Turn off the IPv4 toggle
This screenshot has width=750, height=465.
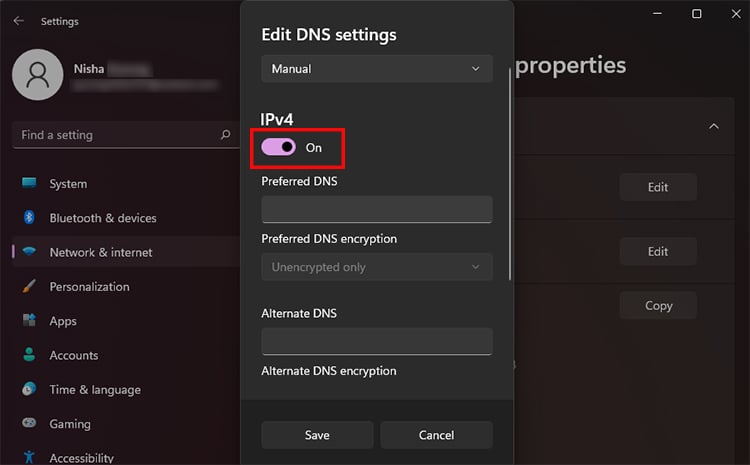tap(279, 147)
